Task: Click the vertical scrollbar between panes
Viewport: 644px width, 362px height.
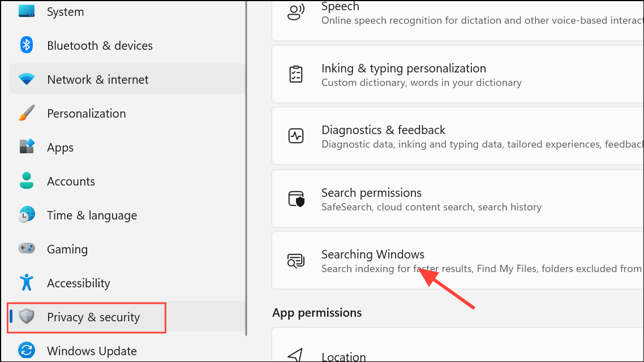Action: pyautogui.click(x=247, y=170)
